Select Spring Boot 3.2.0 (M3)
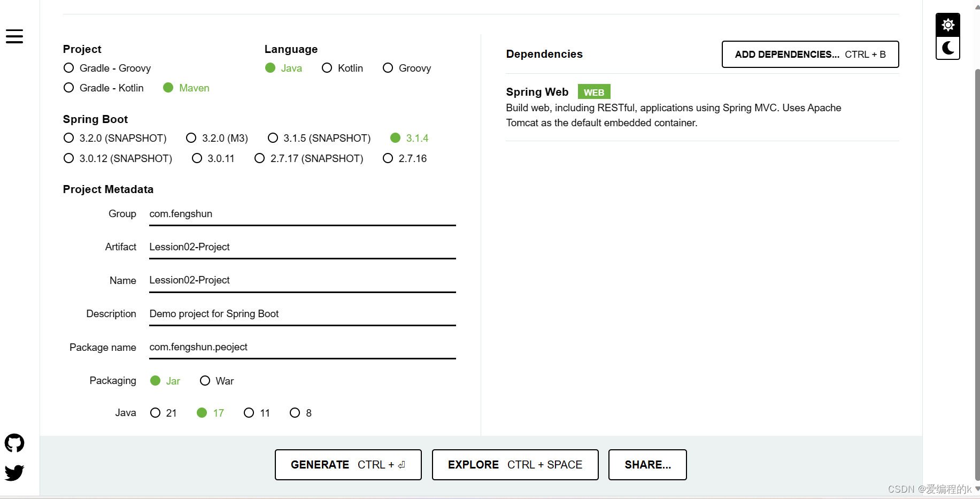The width and height of the screenshot is (980, 499). tap(217, 138)
